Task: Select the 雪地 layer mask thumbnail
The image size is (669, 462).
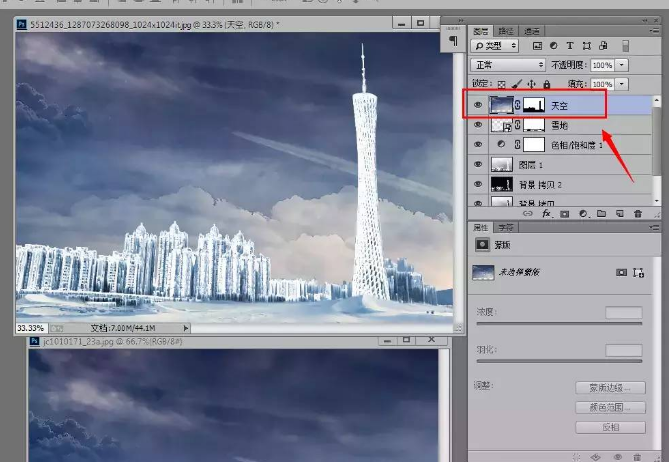Action: pos(534,125)
